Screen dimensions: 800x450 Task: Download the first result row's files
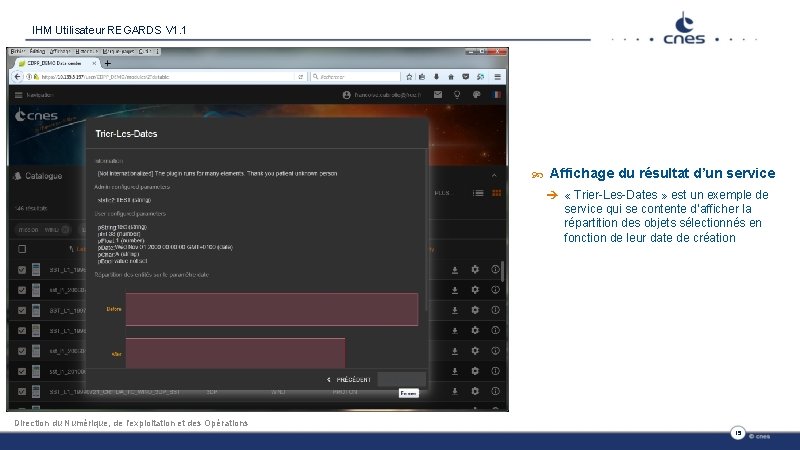click(x=455, y=270)
